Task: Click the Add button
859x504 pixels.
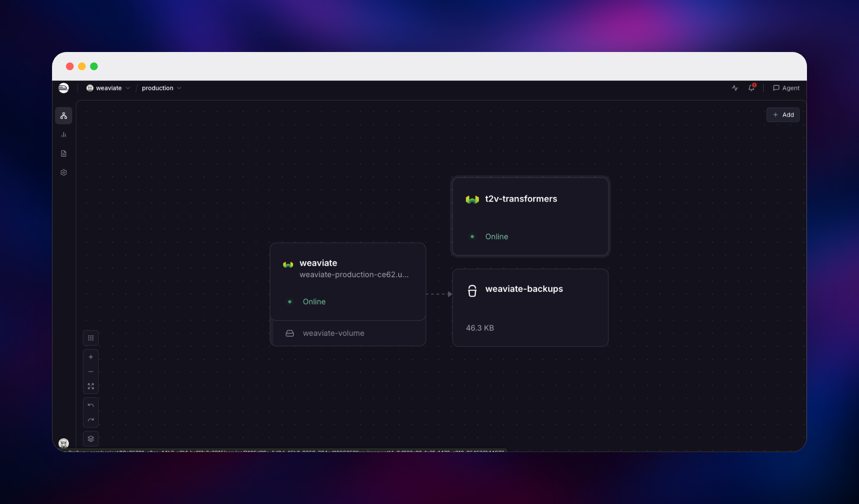Action: point(783,115)
